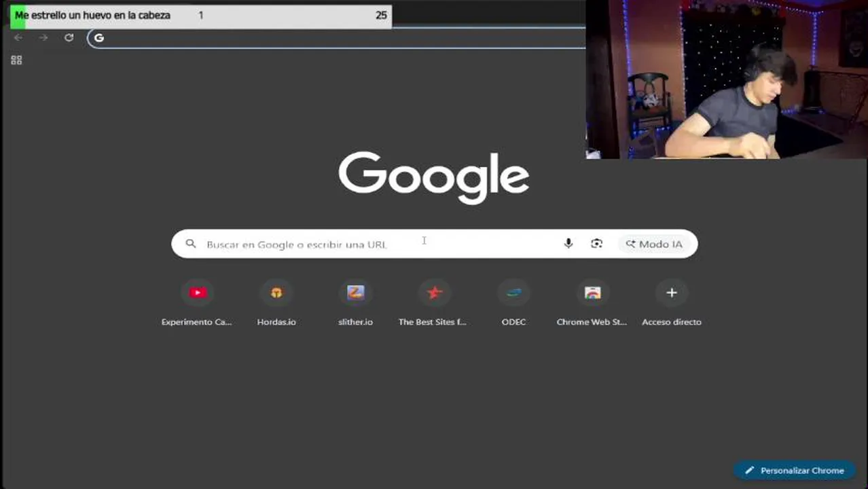Image resolution: width=868 pixels, height=489 pixels.
Task: Open the slither.io shortcut
Action: (355, 302)
